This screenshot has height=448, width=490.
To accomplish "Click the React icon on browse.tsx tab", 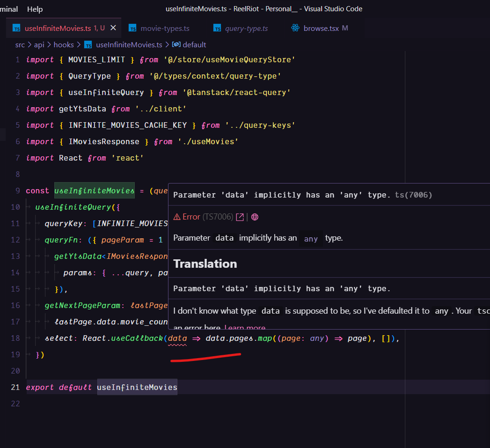I will [x=295, y=28].
